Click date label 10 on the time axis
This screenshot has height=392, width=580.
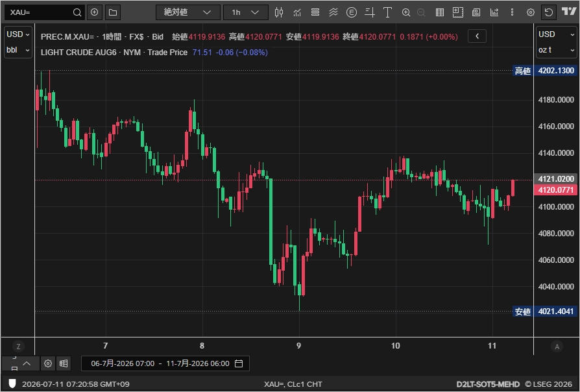(395, 346)
